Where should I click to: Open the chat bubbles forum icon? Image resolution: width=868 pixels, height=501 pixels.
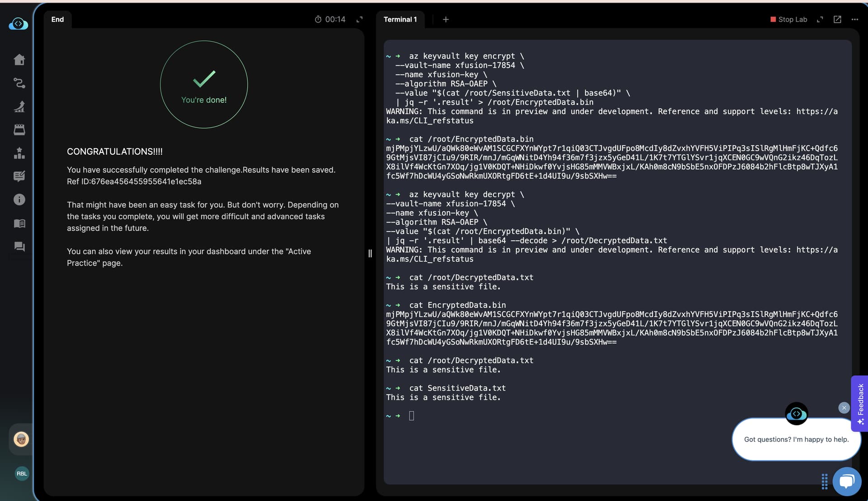pyautogui.click(x=19, y=246)
